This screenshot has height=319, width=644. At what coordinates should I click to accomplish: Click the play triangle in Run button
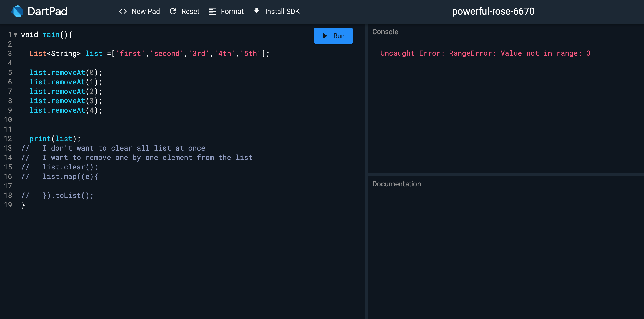pos(325,36)
